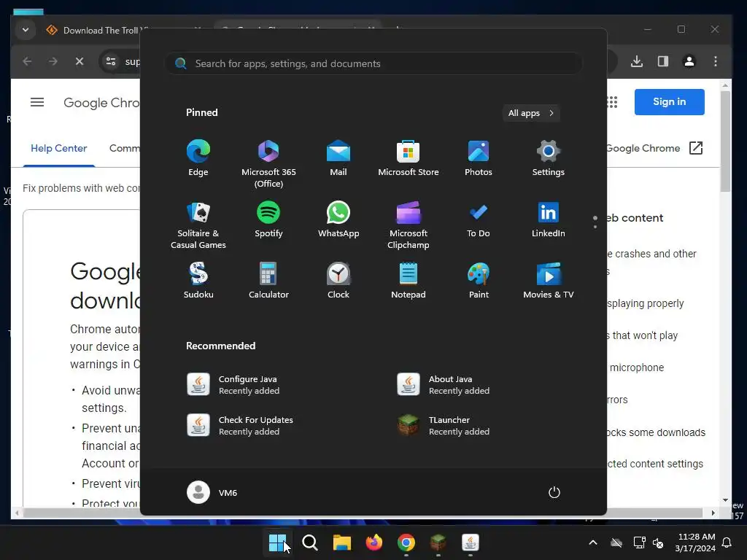The width and height of the screenshot is (747, 560).
Task: Open the Mail app
Action: click(338, 158)
